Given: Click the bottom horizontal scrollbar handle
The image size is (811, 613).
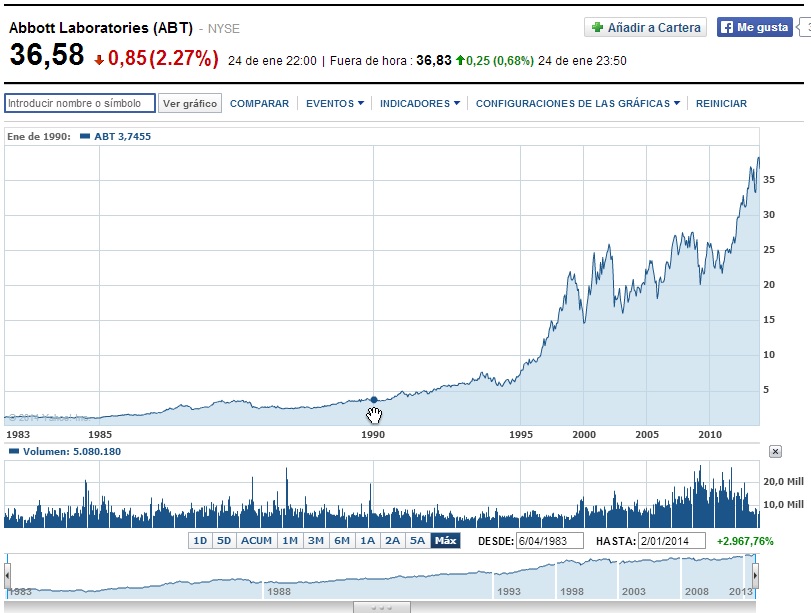Looking at the screenshot, I should [x=382, y=607].
